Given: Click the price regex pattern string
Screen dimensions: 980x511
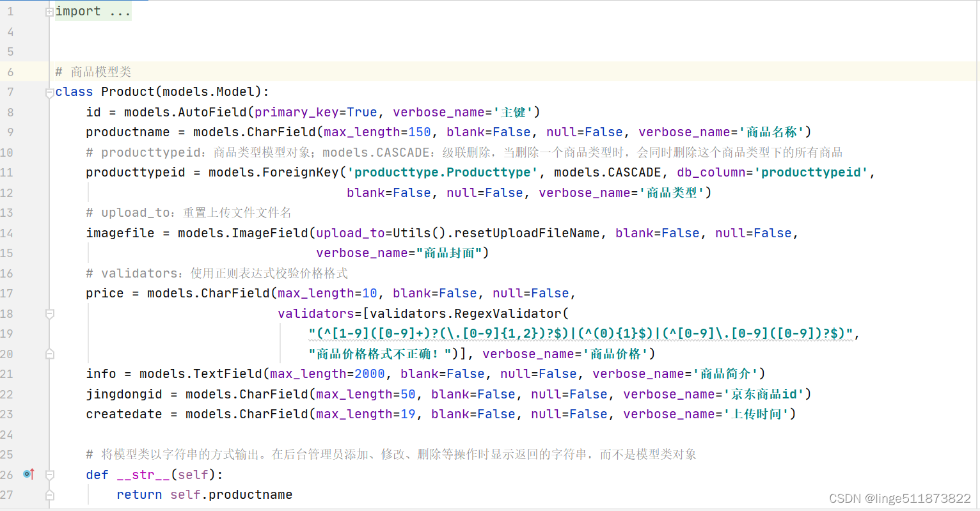Looking at the screenshot, I should point(581,333).
